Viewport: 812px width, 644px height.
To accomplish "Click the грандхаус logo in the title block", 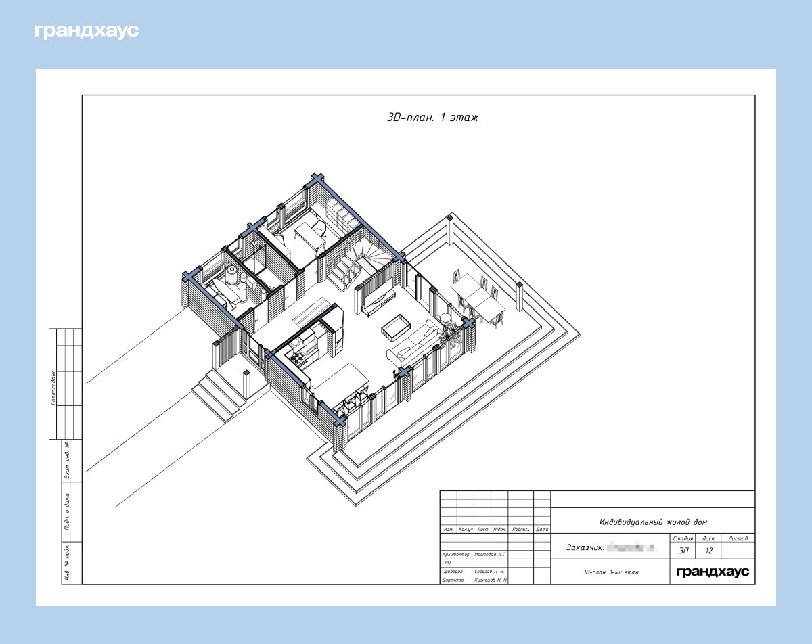I will tap(713, 572).
